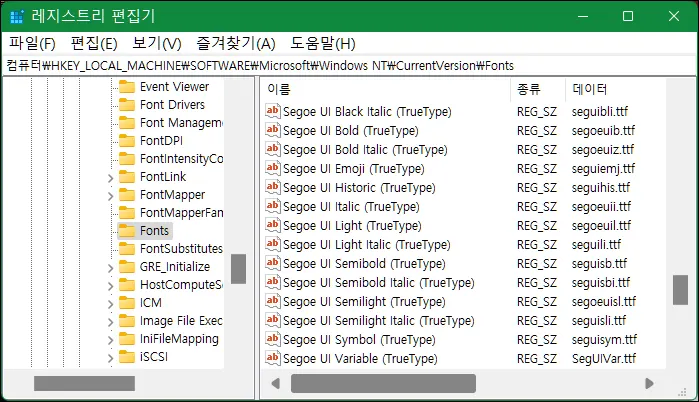Viewport: 699px width, 402px height.
Task: Click string icon of Segoe UI Black Italic
Action: point(272,111)
